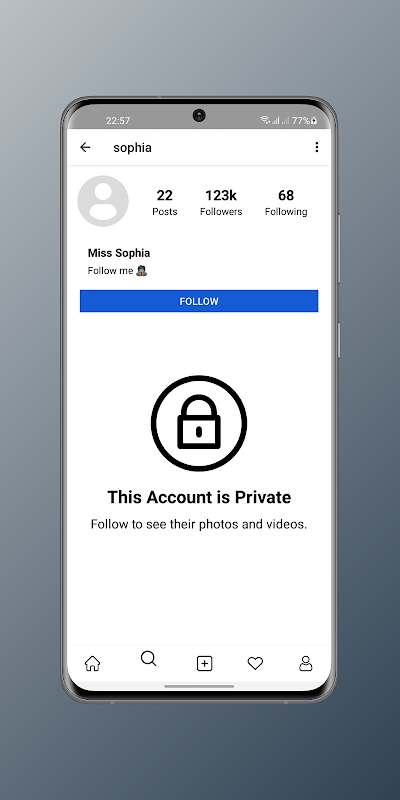
Task: Tap the Miss Sophia display name
Action: coord(119,253)
